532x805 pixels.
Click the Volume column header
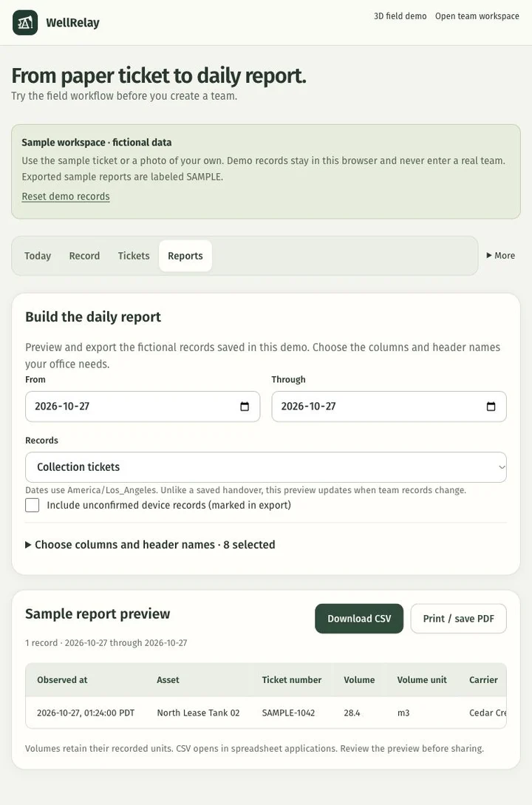point(359,680)
